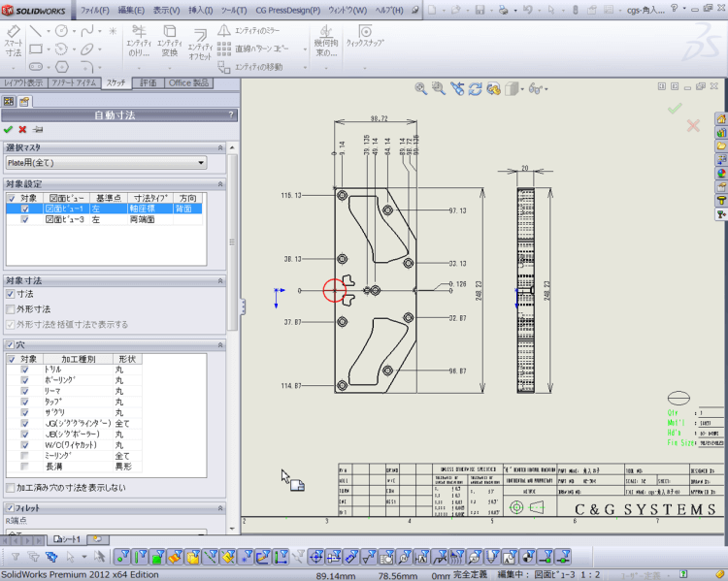The image size is (728, 581).
Task: Open the CG PressDesign(P) menu
Action: 288,11
